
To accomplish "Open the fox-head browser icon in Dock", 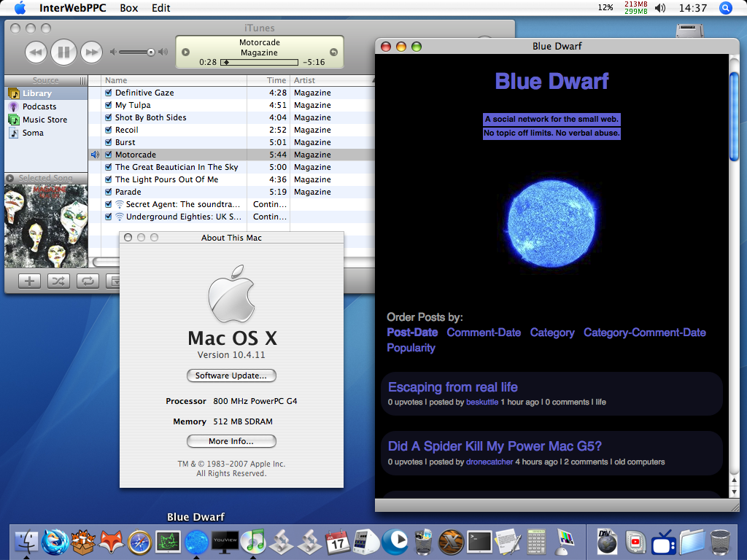I will click(112, 542).
